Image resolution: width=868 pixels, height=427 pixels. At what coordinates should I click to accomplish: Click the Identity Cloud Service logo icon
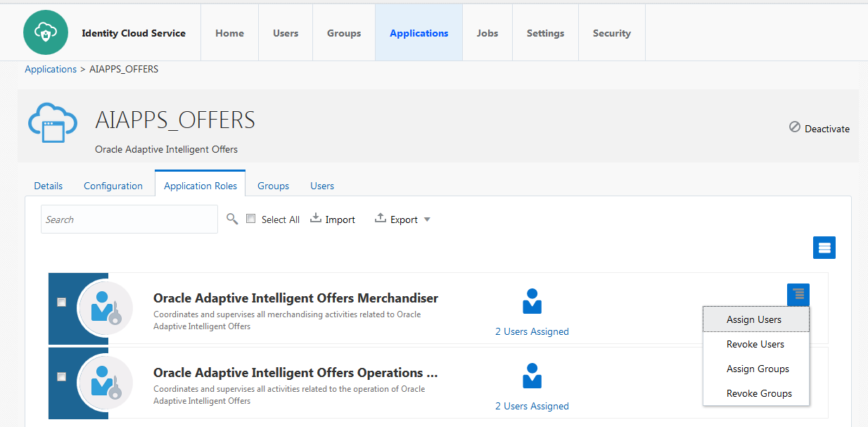(45, 32)
